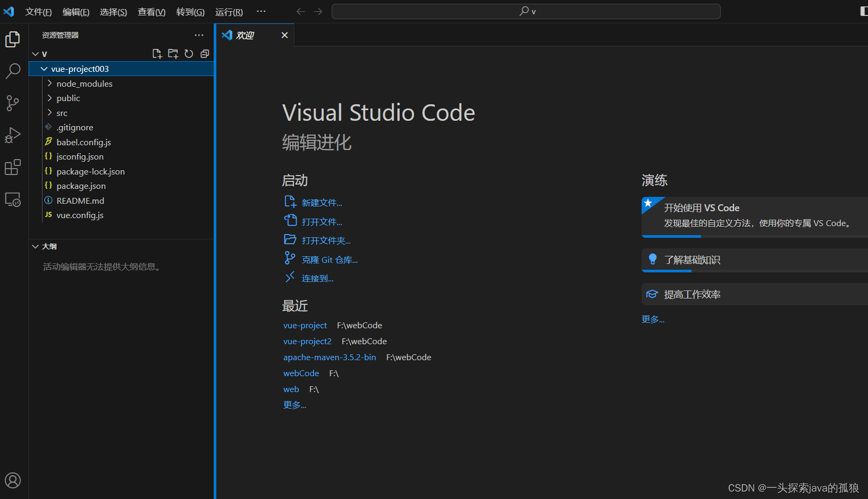
Task: Click the New Folder icon in explorer header
Action: [173, 54]
